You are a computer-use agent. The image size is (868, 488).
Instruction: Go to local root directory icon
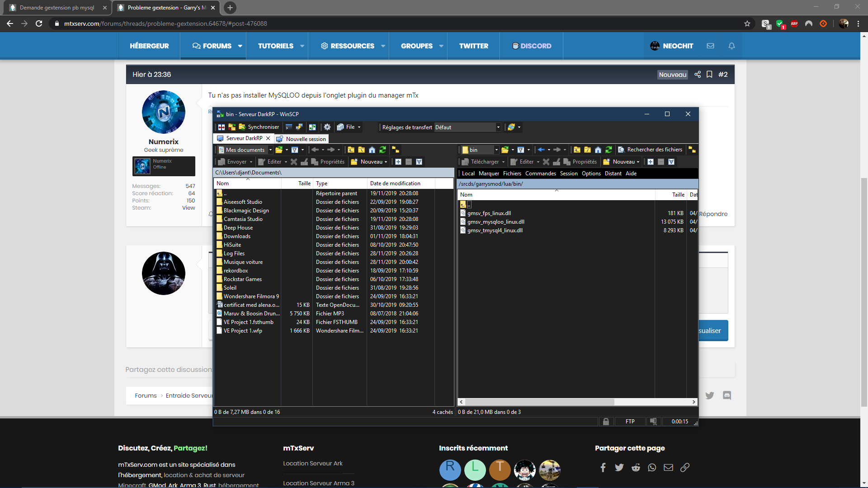361,150
